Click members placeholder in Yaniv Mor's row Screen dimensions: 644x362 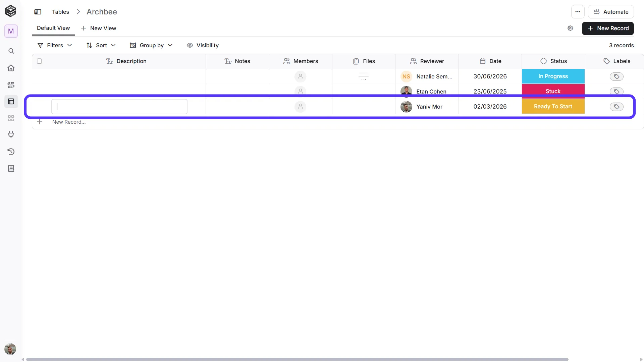(300, 107)
